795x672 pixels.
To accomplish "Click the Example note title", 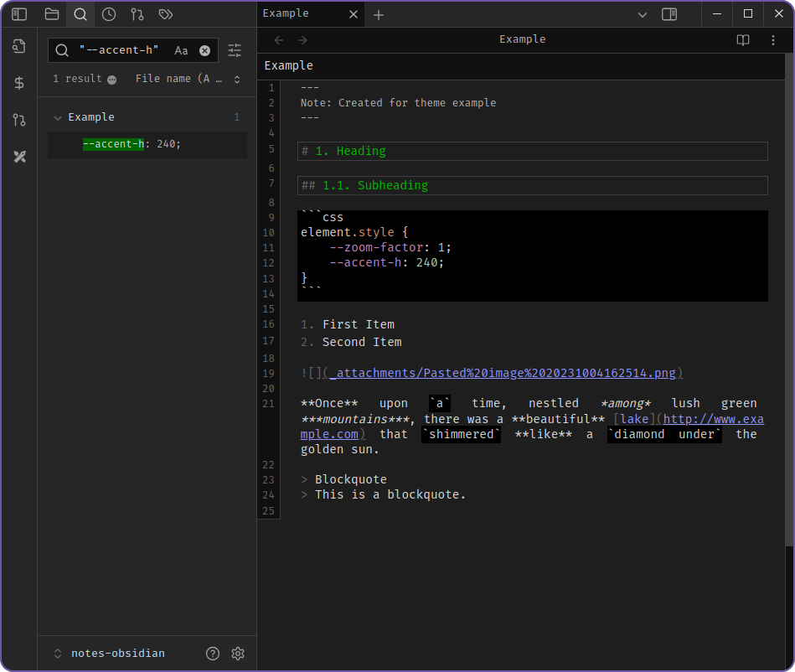I will (x=288, y=65).
